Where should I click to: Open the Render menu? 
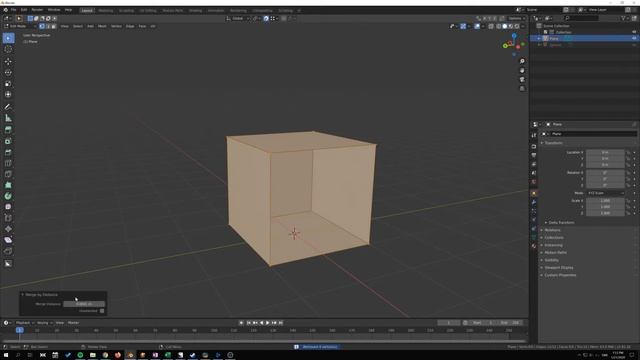tap(37, 10)
